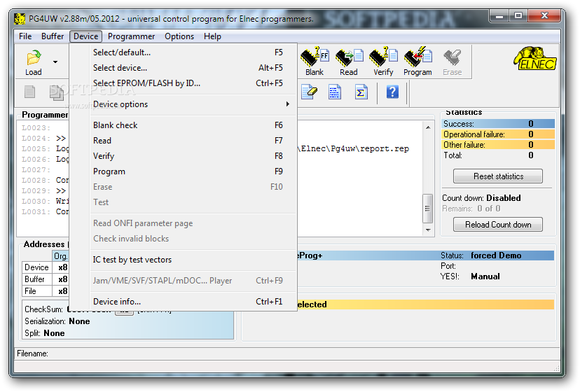Viewport: 580px width, 392px height.
Task: Click the gray single document toolbar icon
Action: (29, 92)
